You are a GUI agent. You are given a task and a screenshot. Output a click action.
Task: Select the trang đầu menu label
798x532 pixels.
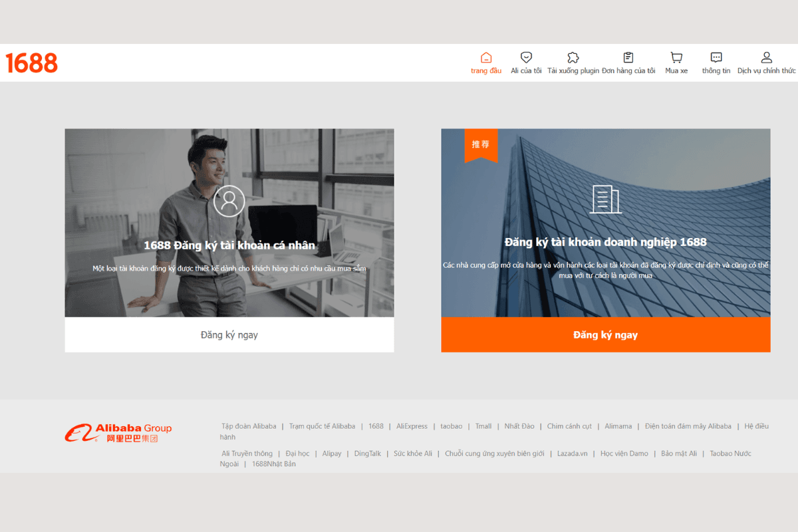pyautogui.click(x=486, y=71)
